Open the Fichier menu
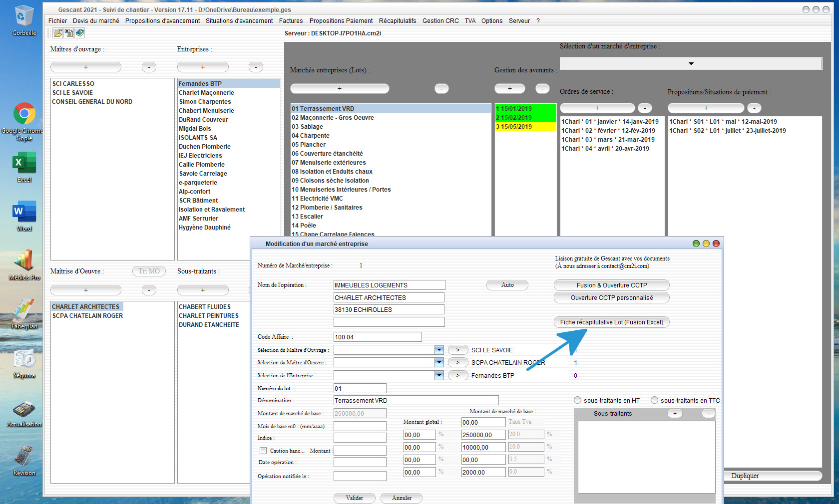 [x=57, y=21]
